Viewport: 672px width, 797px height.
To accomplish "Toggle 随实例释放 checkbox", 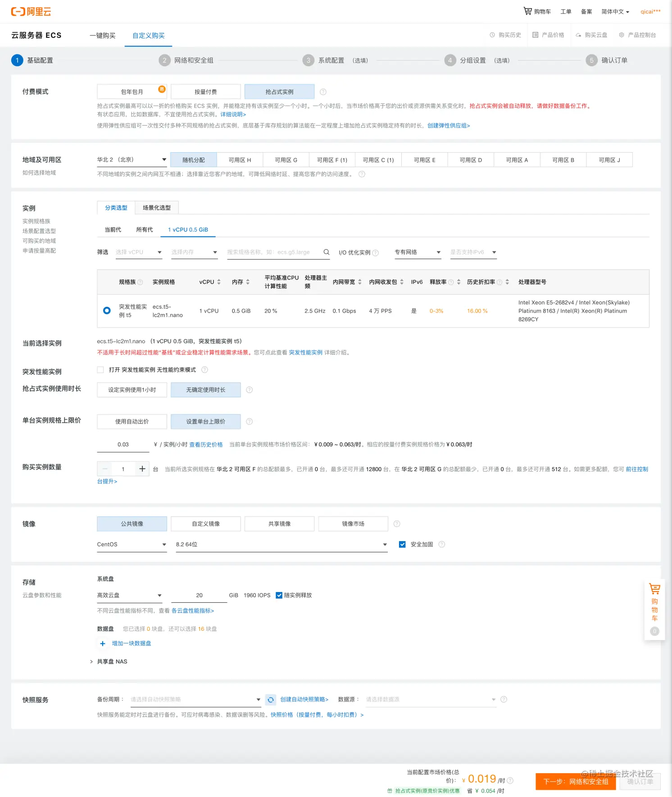I will point(279,595).
